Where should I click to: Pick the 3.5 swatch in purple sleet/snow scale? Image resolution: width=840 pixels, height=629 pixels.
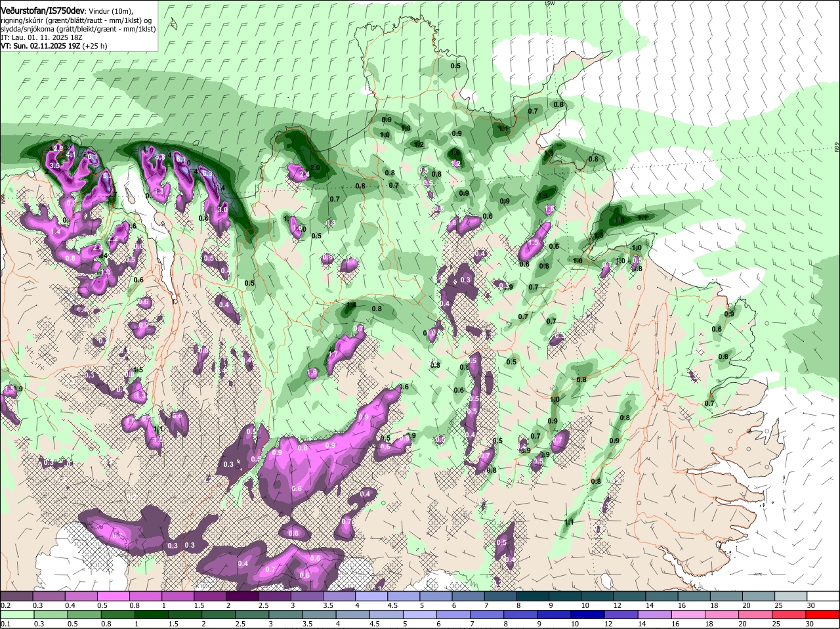click(338, 596)
